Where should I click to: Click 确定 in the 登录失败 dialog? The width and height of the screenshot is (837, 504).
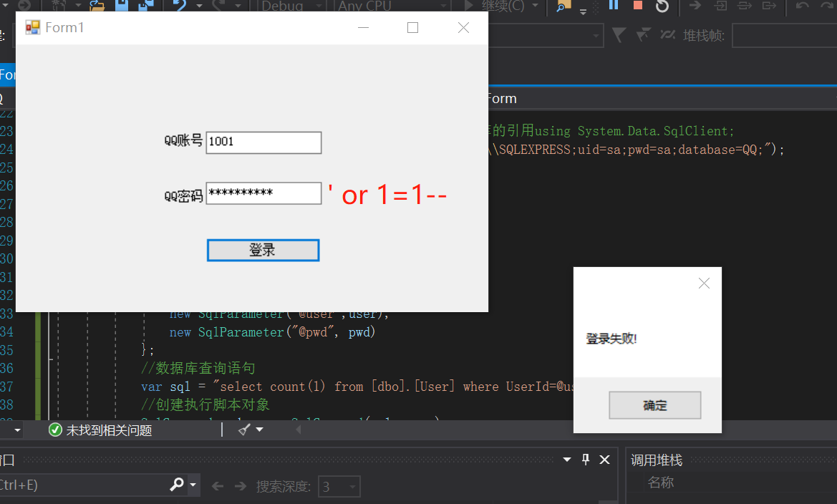pos(655,405)
